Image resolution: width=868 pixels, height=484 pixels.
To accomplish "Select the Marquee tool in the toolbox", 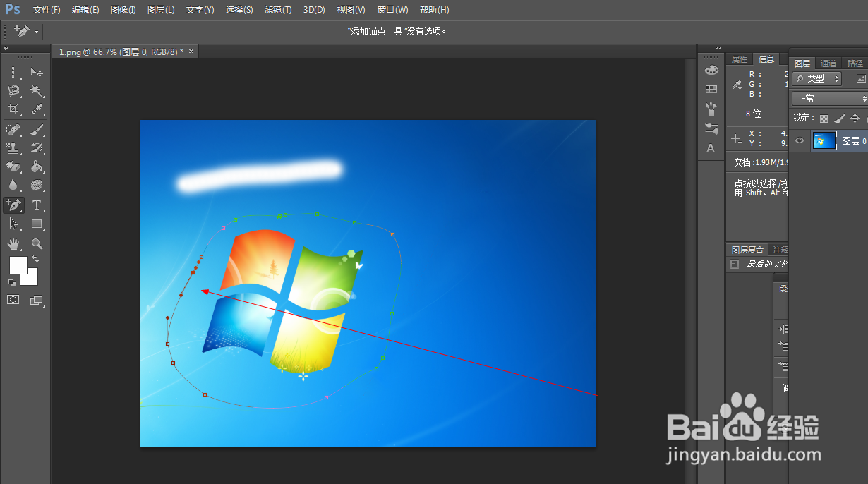I will (13, 72).
